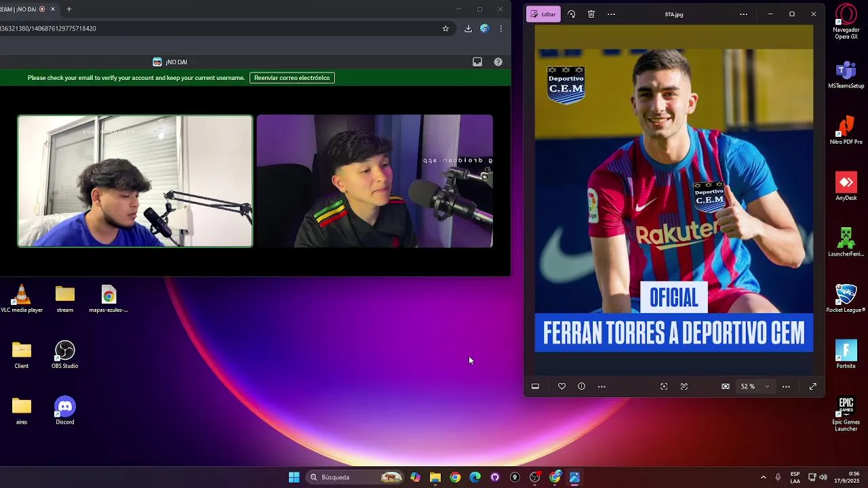This screenshot has width=868, height=488.
Task: Click the inbox icon in the stream page header
Action: tap(477, 62)
